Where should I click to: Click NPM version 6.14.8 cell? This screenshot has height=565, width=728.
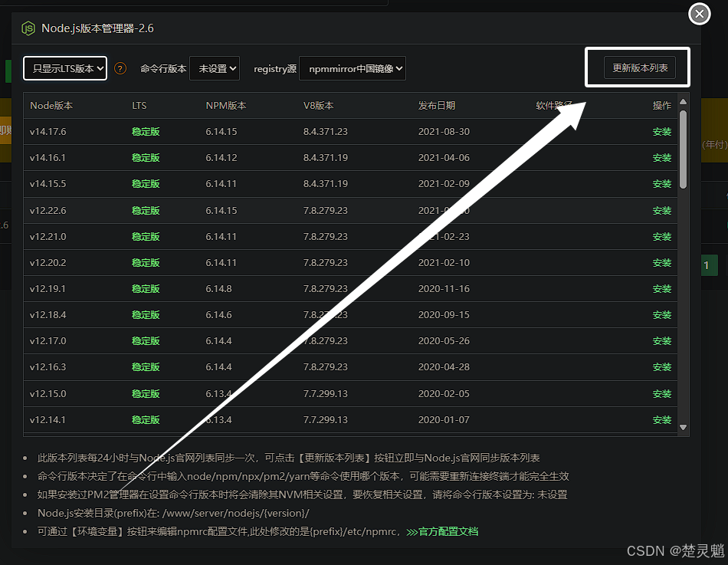click(218, 288)
